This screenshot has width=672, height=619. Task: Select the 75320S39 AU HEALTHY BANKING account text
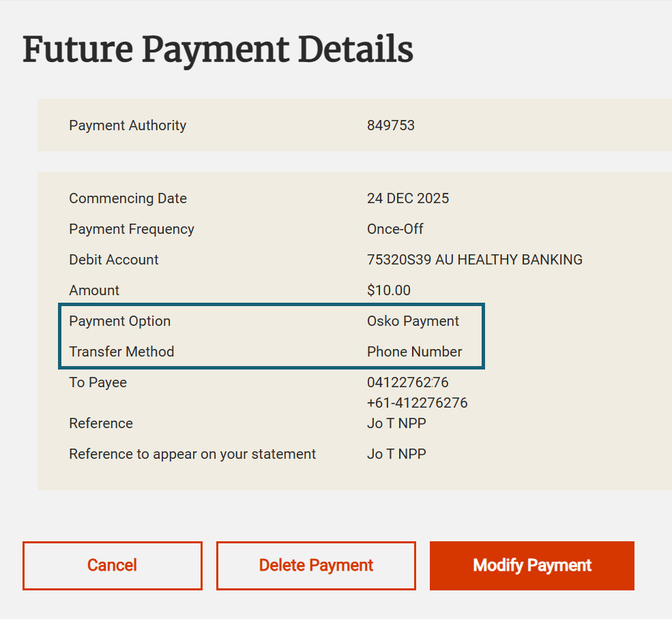click(x=475, y=260)
